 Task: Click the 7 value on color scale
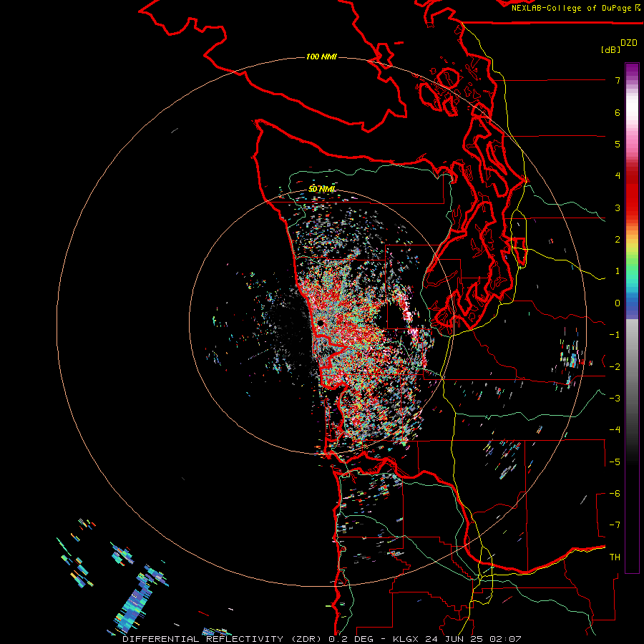(618, 80)
